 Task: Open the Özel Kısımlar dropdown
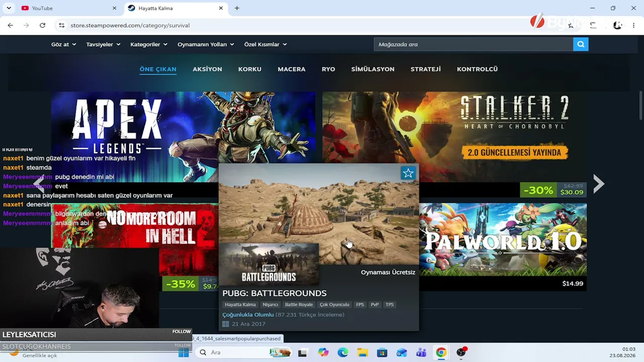tap(266, 44)
